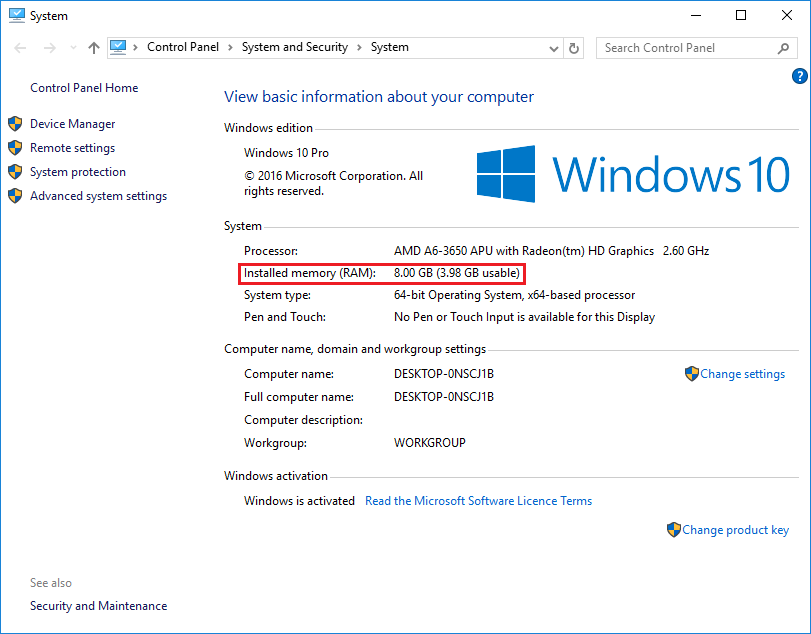Open address bar history dropdown
The width and height of the screenshot is (811, 634).
(x=553, y=49)
